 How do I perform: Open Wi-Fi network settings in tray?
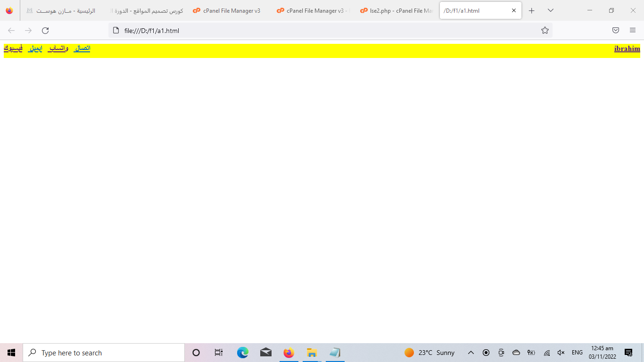(x=547, y=353)
